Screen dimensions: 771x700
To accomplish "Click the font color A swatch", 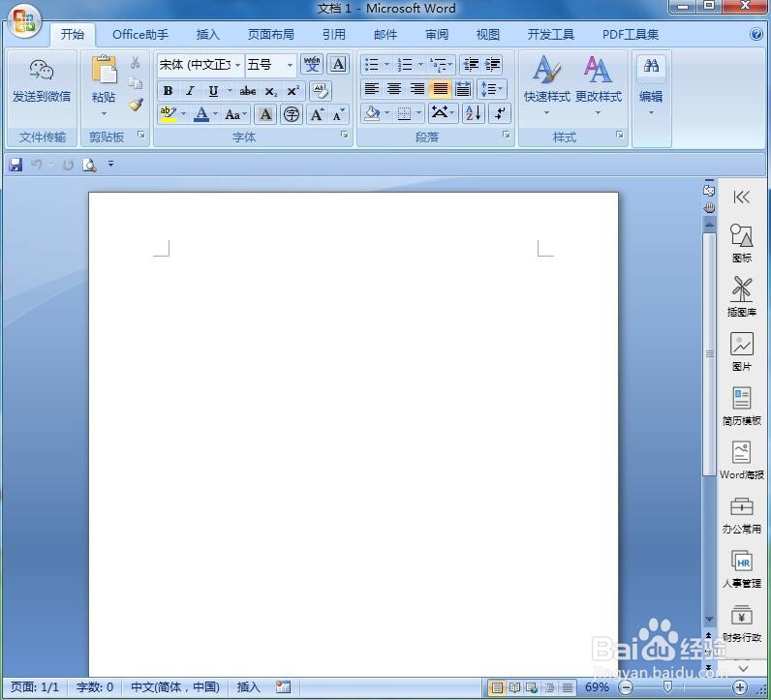I will point(201,114).
